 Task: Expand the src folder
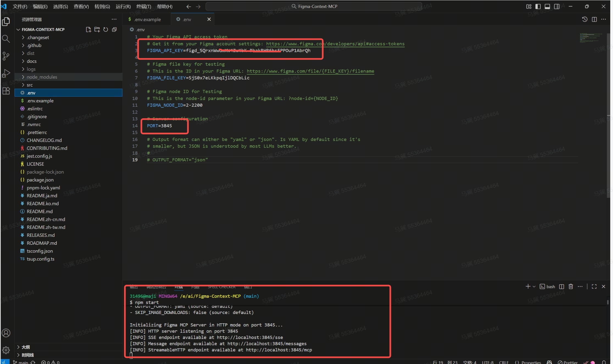point(30,85)
